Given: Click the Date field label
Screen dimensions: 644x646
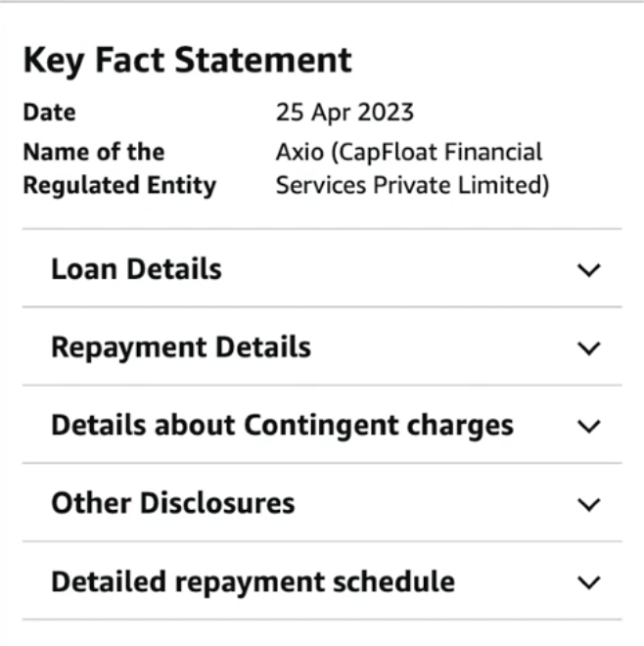Looking at the screenshot, I should [x=50, y=112].
